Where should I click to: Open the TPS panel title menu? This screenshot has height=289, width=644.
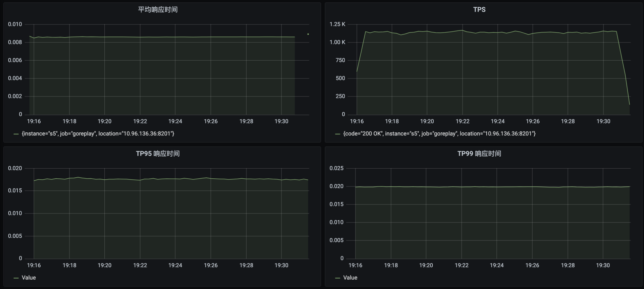479,9
